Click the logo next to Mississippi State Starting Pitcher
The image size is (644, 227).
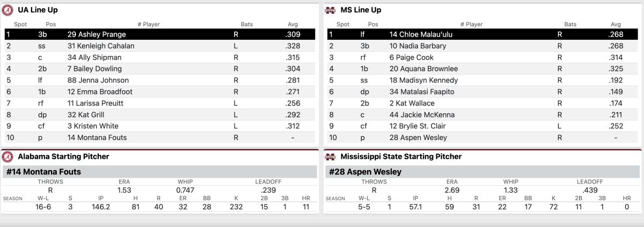(330, 157)
